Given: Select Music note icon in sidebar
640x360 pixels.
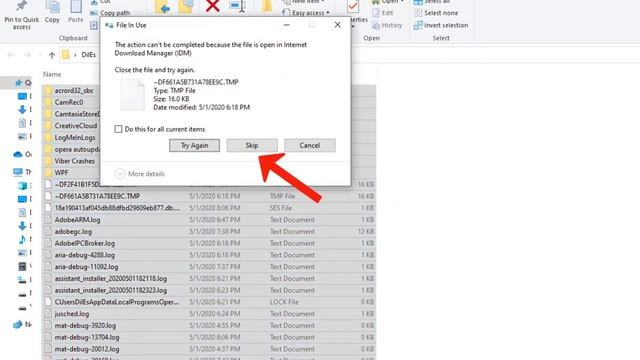Looking at the screenshot, I should pyautogui.click(x=22, y=239).
